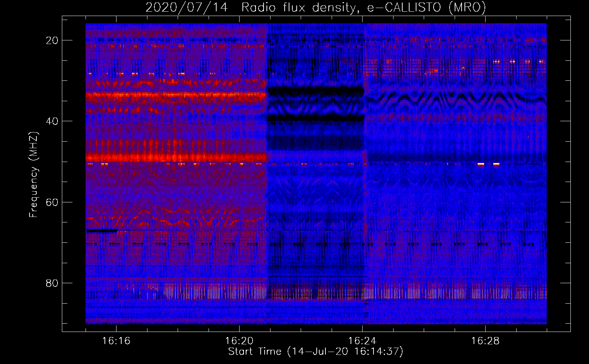
Task: Click the plot title '2020/07/14 Radio flux density, e-CALLISTO (MRO)'
Action: pos(316,7)
